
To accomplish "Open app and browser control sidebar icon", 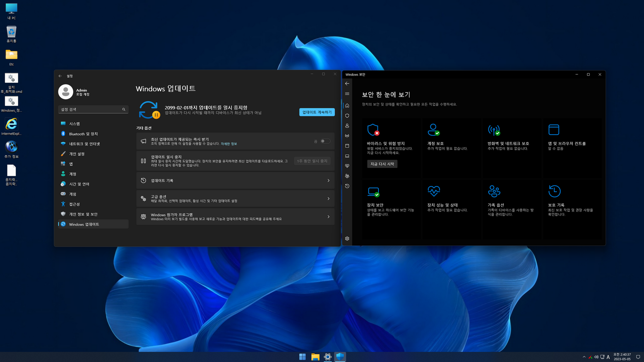I will click(347, 146).
